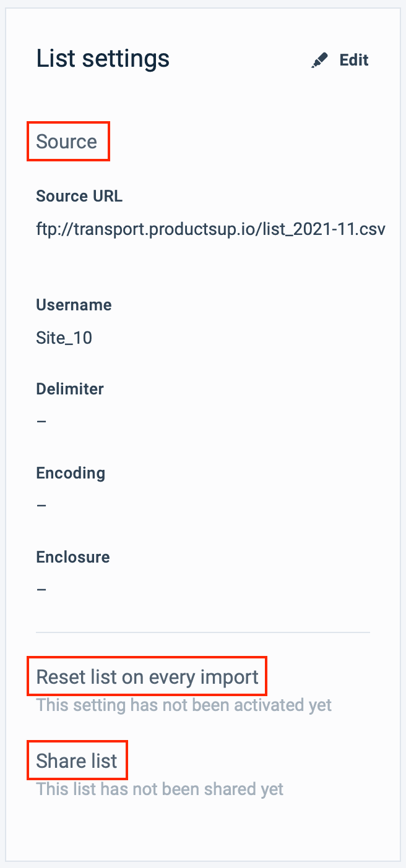Select the Reset list on every import heading
The width and height of the screenshot is (406, 868).
(147, 677)
